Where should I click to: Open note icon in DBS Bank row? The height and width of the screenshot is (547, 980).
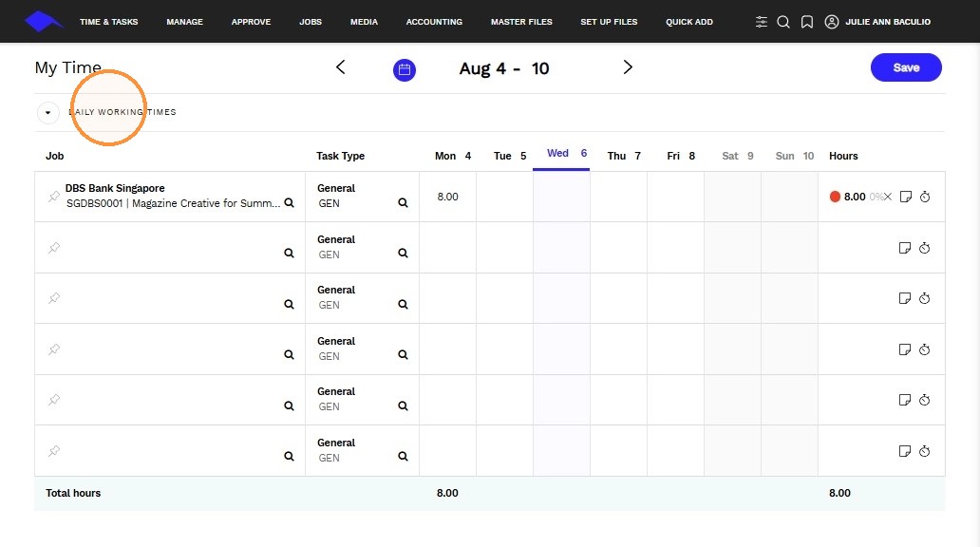click(905, 197)
